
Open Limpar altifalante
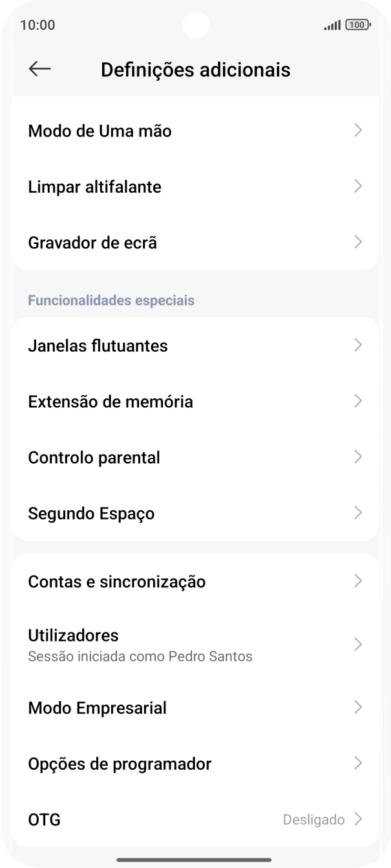tap(94, 187)
